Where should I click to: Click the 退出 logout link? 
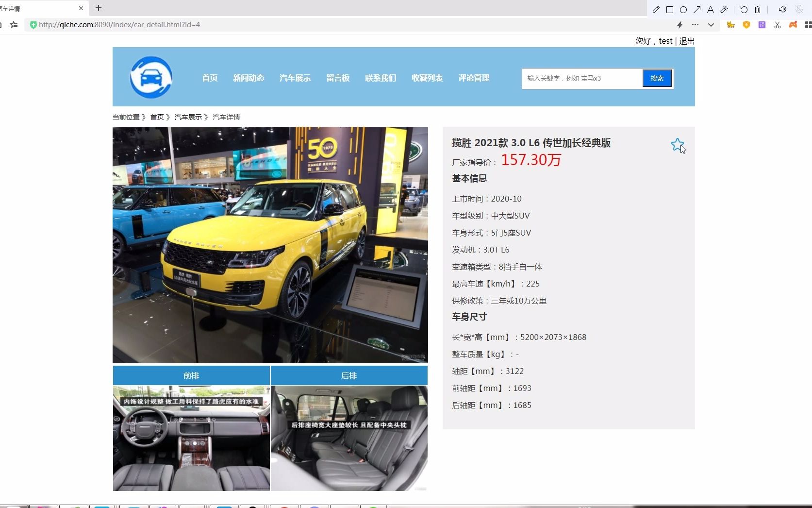[x=686, y=41]
